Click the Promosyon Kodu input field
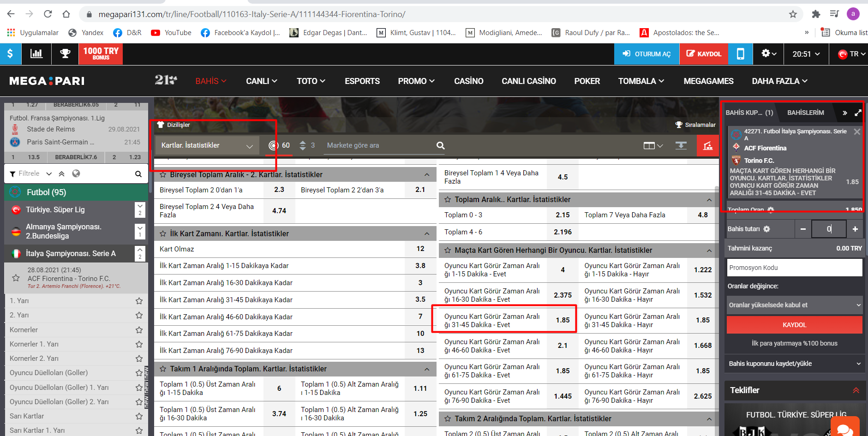Image resolution: width=868 pixels, height=436 pixels. pos(794,268)
